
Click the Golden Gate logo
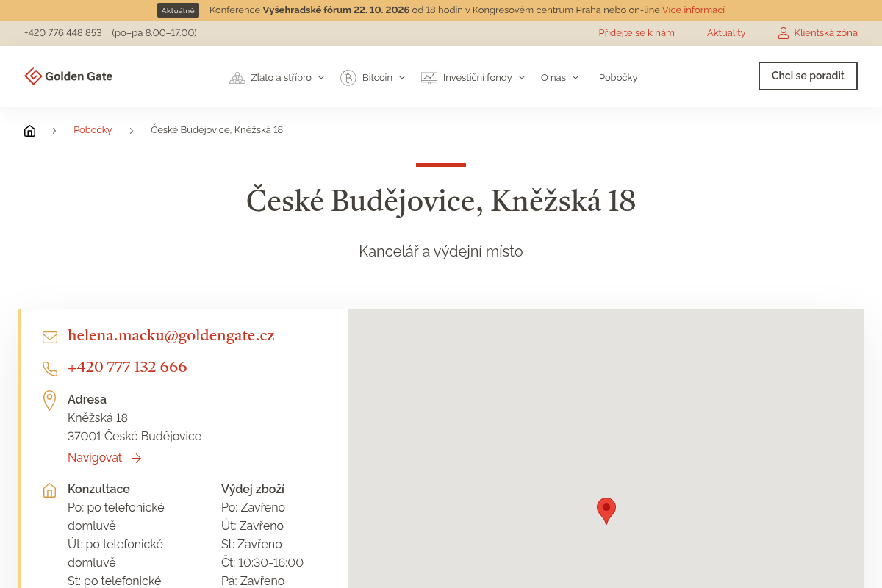point(68,76)
